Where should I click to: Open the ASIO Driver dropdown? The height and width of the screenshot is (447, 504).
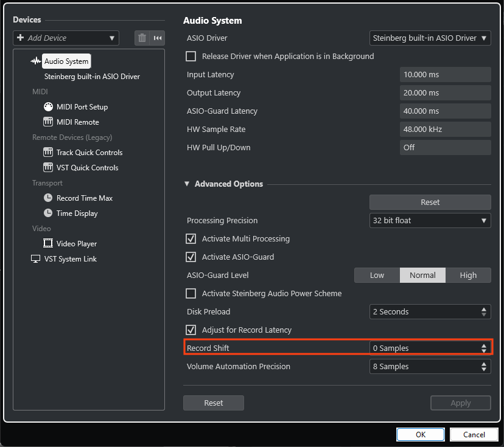[x=430, y=38]
